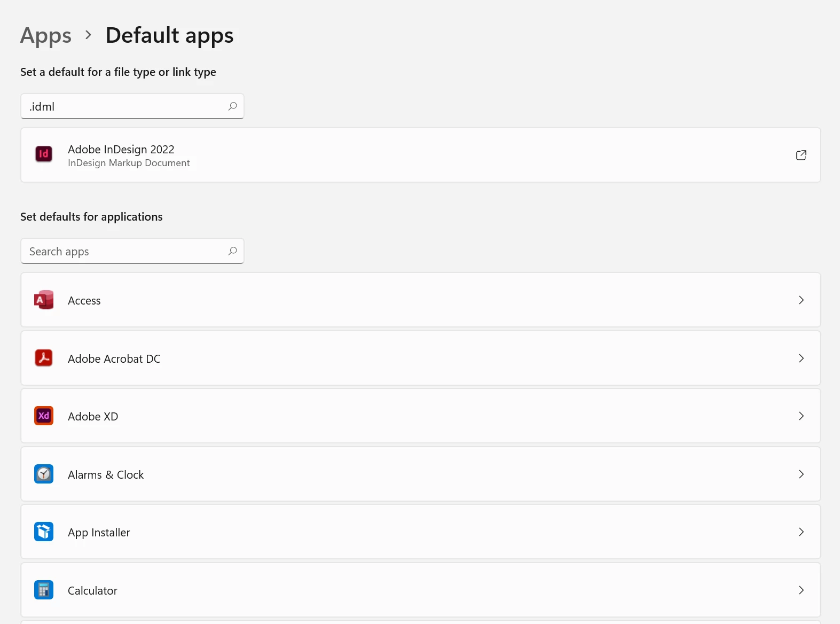This screenshot has width=840, height=624.
Task: Expand the Alarms & Clock chevron
Action: [x=801, y=474]
